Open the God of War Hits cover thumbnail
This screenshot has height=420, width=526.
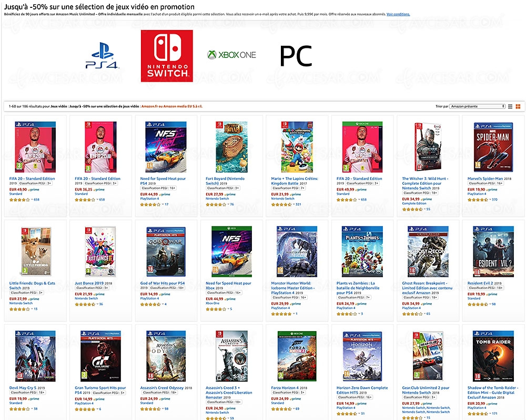(x=165, y=252)
